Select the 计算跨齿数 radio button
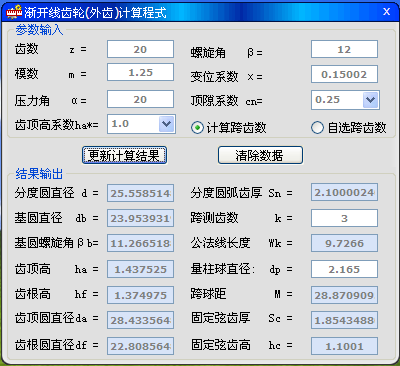The height and width of the screenshot is (366, 400). click(x=197, y=128)
